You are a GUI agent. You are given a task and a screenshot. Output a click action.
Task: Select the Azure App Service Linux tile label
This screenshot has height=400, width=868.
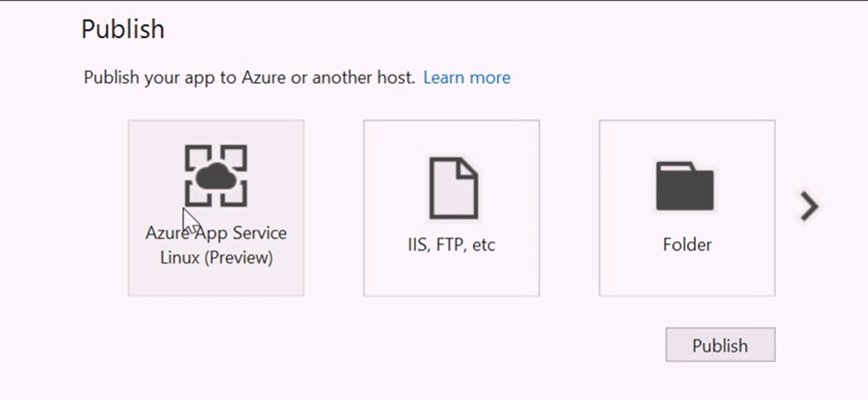[216, 244]
